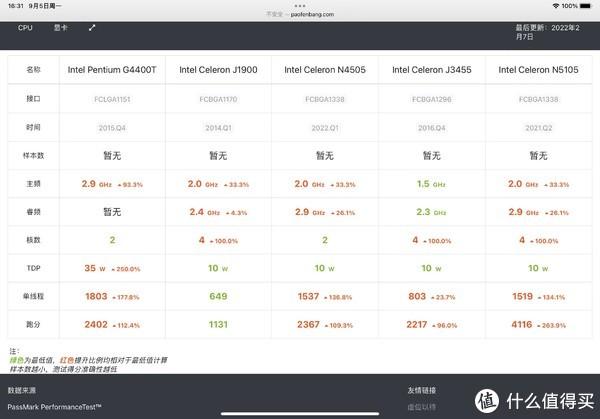Open the link below 友情链接
600x419 pixels.
422,407
